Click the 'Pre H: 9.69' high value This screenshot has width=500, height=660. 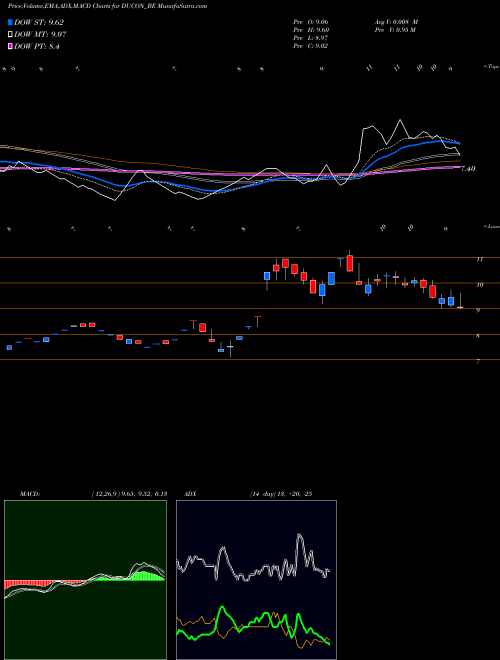point(311,30)
